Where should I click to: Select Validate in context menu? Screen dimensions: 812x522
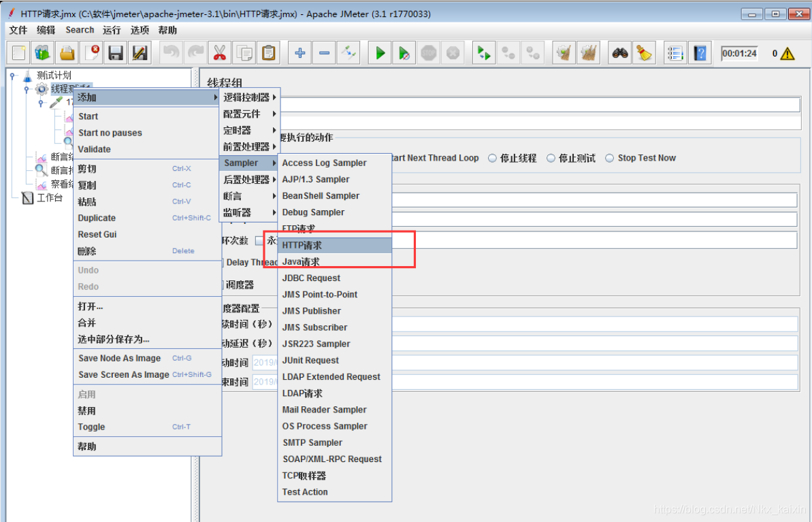[148, 149]
